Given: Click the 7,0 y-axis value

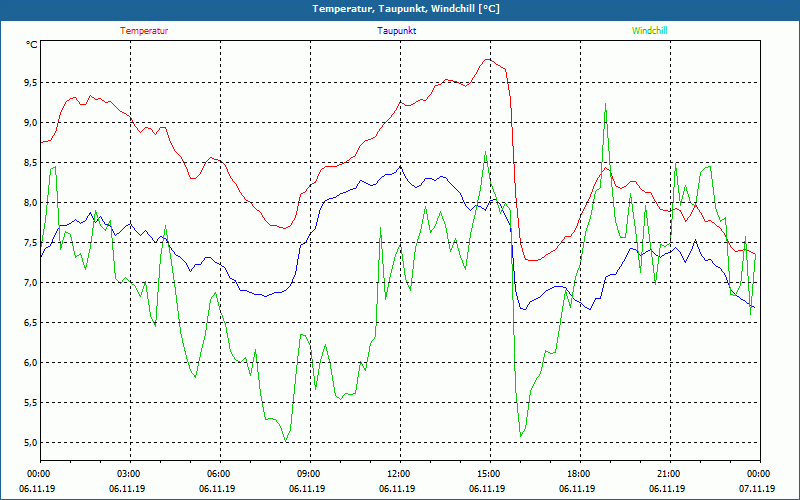Looking at the screenshot, I should point(31,283).
